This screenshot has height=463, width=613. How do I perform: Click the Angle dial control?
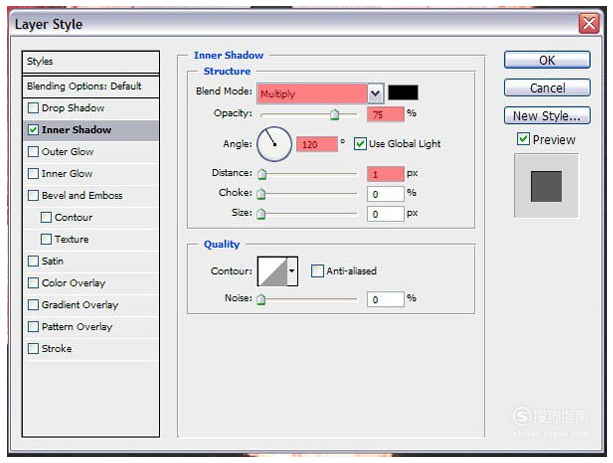[274, 144]
